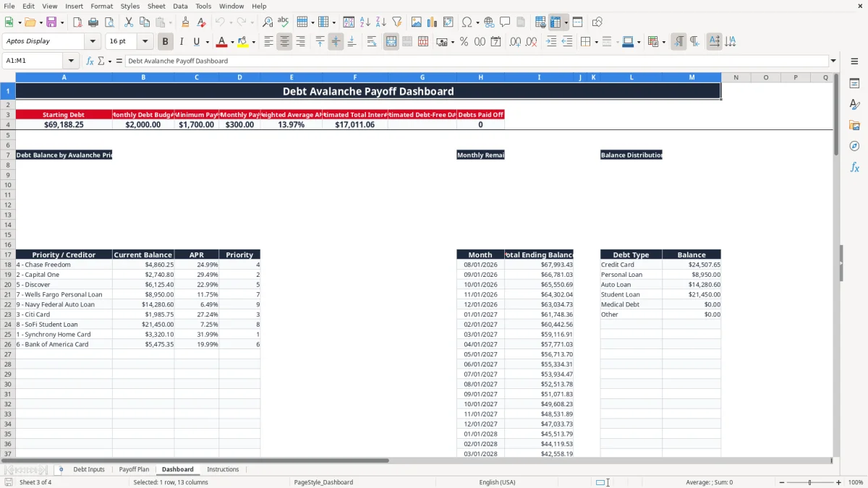The height and width of the screenshot is (488, 868).
Task: Toggle Wrap Text
Action: (372, 42)
